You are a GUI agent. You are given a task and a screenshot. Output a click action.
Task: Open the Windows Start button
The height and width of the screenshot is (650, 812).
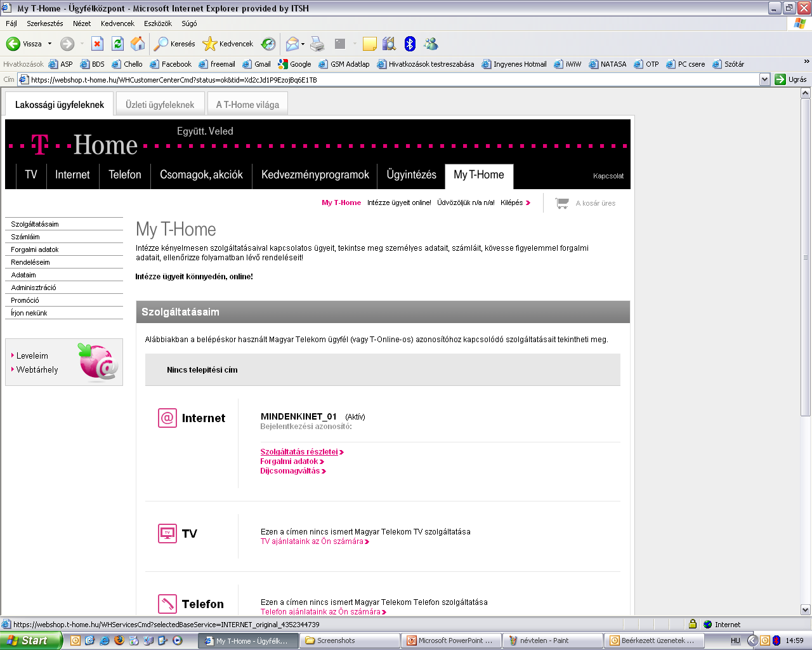(30, 640)
